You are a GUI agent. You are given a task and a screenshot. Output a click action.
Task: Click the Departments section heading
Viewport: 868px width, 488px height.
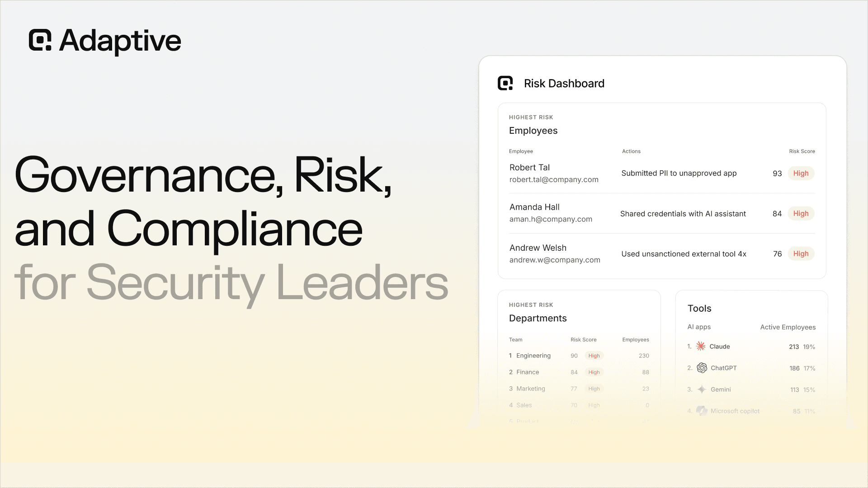(x=538, y=319)
